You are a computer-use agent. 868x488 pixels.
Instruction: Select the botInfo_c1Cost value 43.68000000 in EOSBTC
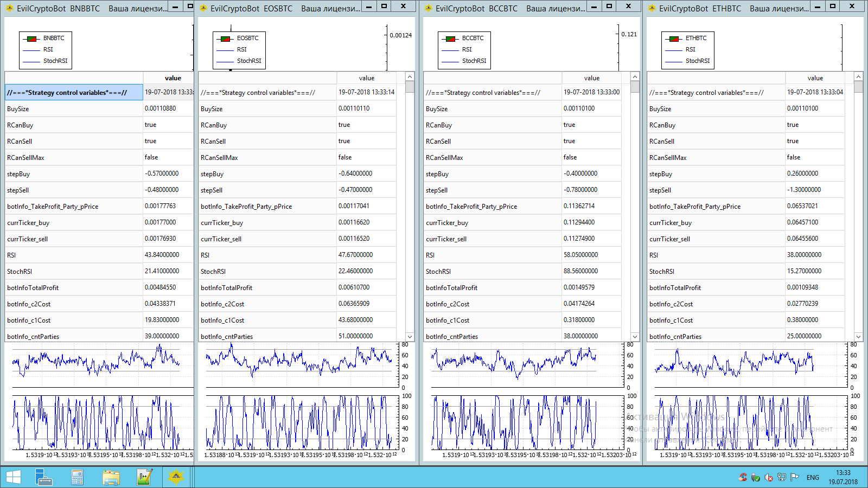pyautogui.click(x=355, y=320)
